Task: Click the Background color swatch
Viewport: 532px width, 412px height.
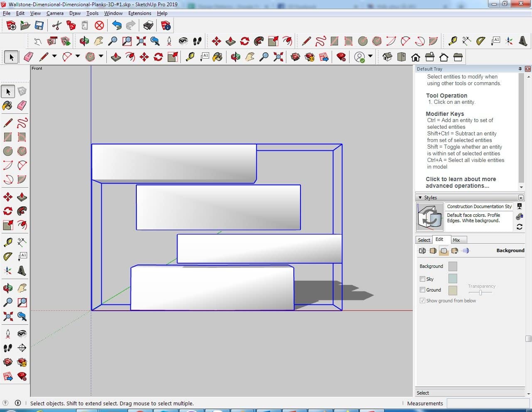Action: (x=453, y=266)
